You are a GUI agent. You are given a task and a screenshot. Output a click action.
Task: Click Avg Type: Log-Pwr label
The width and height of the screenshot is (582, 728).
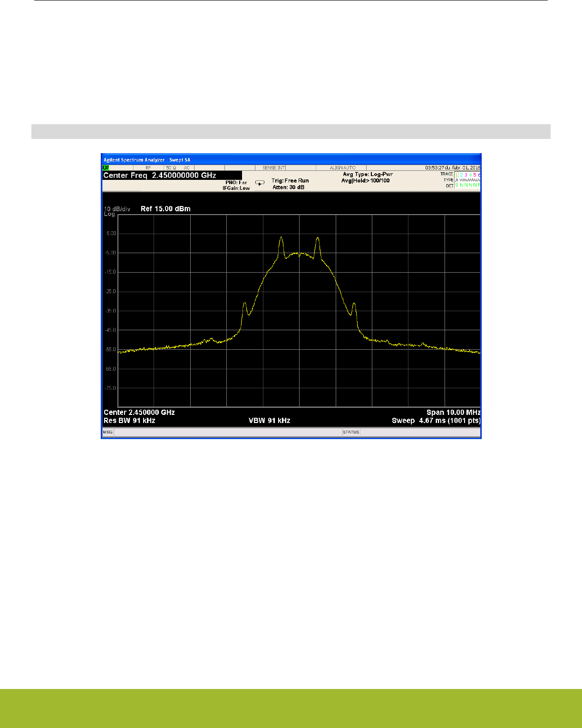[368, 175]
